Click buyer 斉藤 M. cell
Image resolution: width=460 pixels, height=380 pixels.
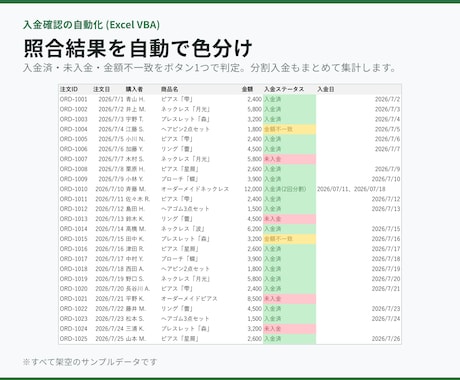135,189
